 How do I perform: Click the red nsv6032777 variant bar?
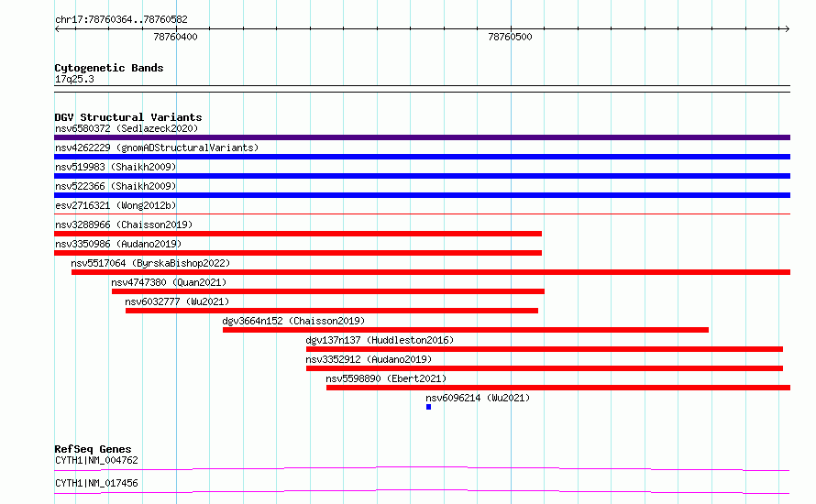click(332, 311)
